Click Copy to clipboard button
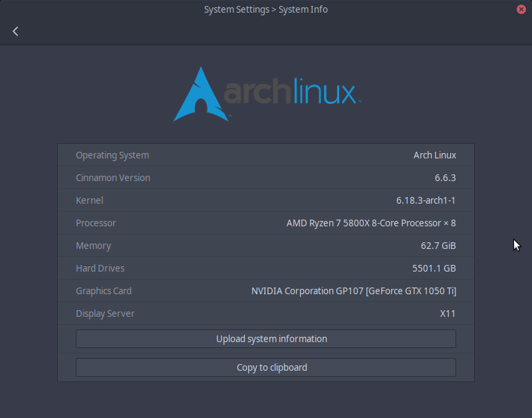Image resolution: width=532 pixels, height=418 pixels. (x=265, y=367)
